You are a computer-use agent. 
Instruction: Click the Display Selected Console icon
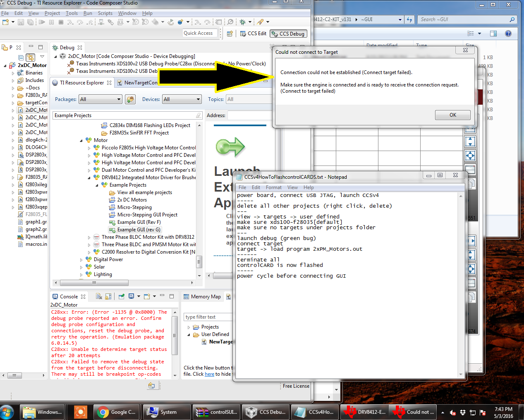(x=131, y=296)
